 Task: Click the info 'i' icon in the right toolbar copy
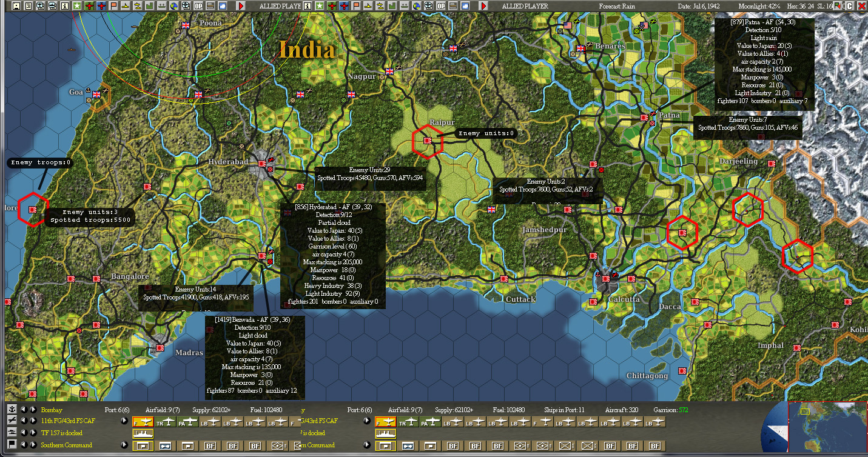pos(308,5)
